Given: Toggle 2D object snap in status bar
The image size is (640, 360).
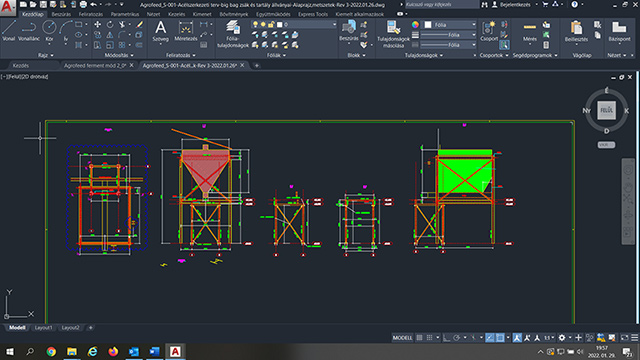Looking at the screenshot, I should click(x=500, y=338).
